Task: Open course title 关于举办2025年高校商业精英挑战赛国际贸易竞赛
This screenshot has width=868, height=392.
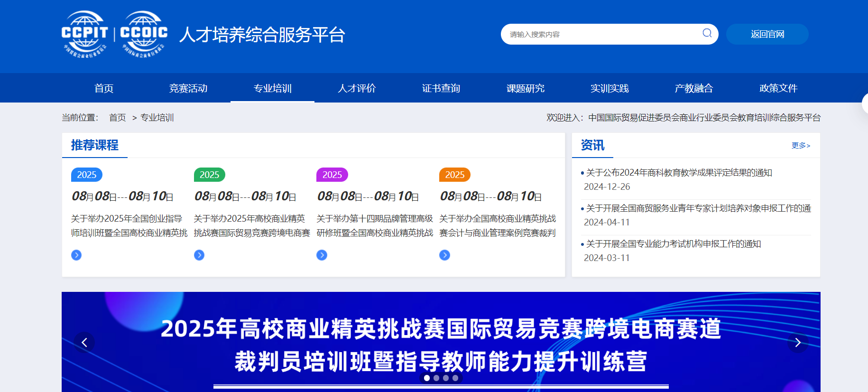Action: (x=252, y=226)
